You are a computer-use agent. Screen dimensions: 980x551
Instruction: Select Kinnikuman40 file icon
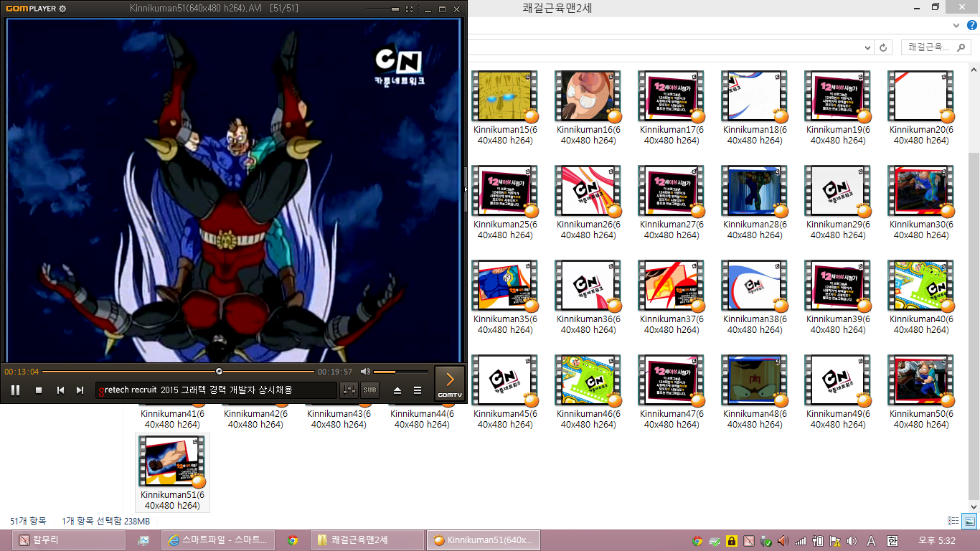click(x=920, y=286)
